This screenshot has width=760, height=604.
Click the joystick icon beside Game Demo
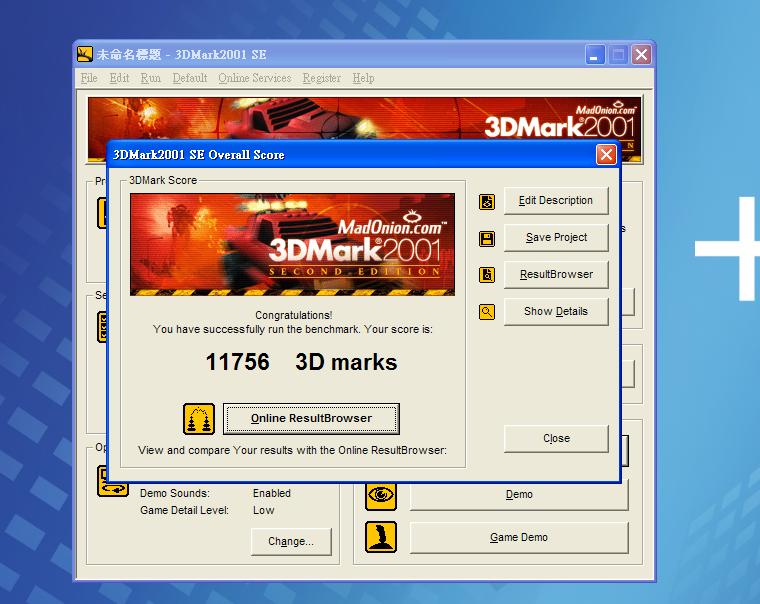coord(381,537)
